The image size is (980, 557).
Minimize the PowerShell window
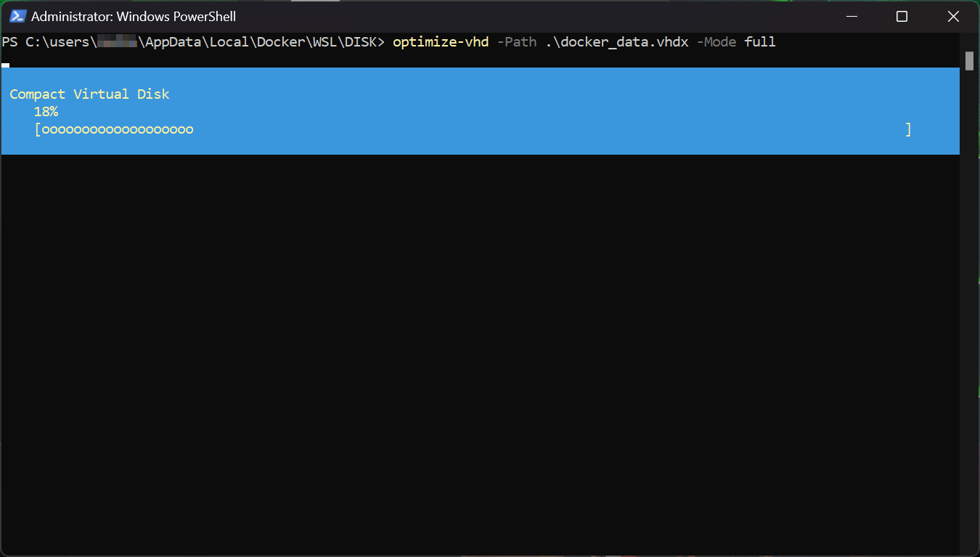850,16
